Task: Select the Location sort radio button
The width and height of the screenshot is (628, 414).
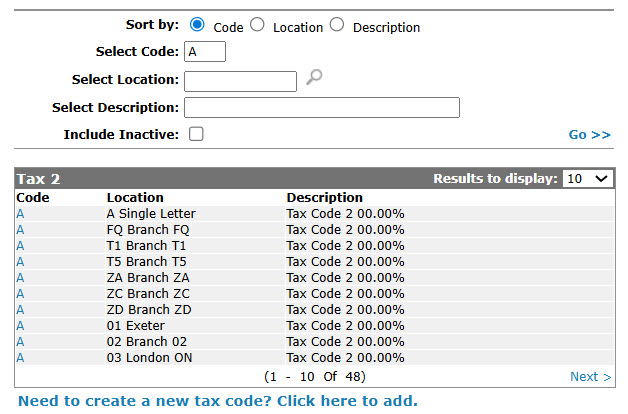Action: (x=257, y=24)
